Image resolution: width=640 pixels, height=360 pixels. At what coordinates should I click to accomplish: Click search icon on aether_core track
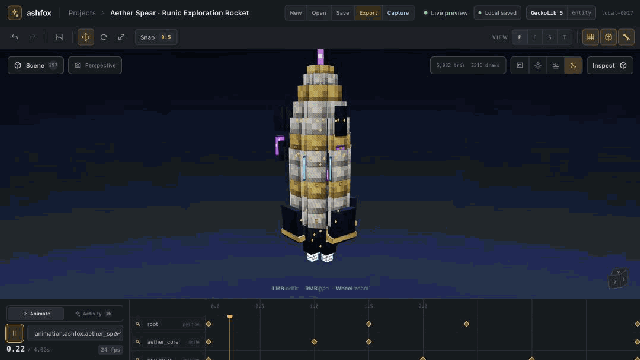pos(138,342)
